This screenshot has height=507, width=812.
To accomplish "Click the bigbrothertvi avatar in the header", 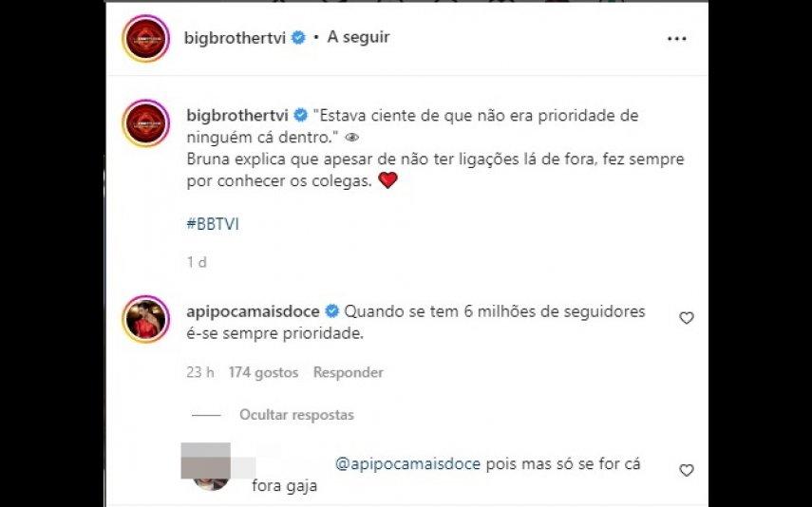I will click(x=146, y=39).
